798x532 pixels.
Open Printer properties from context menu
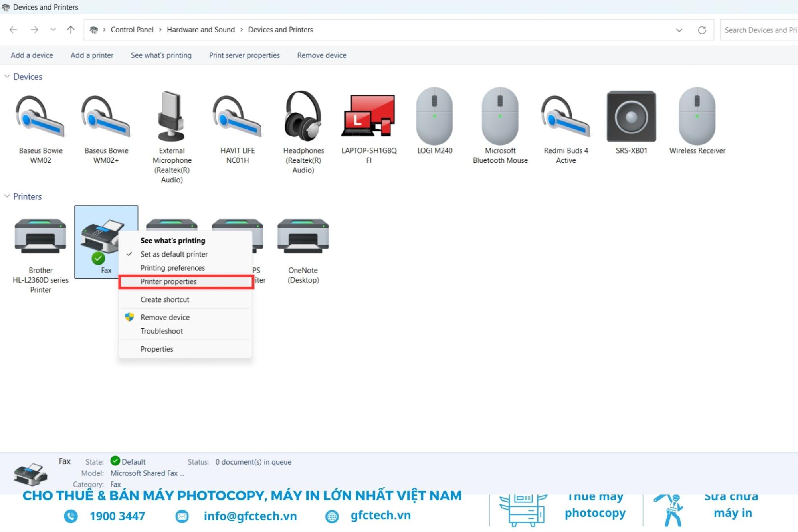[185, 281]
